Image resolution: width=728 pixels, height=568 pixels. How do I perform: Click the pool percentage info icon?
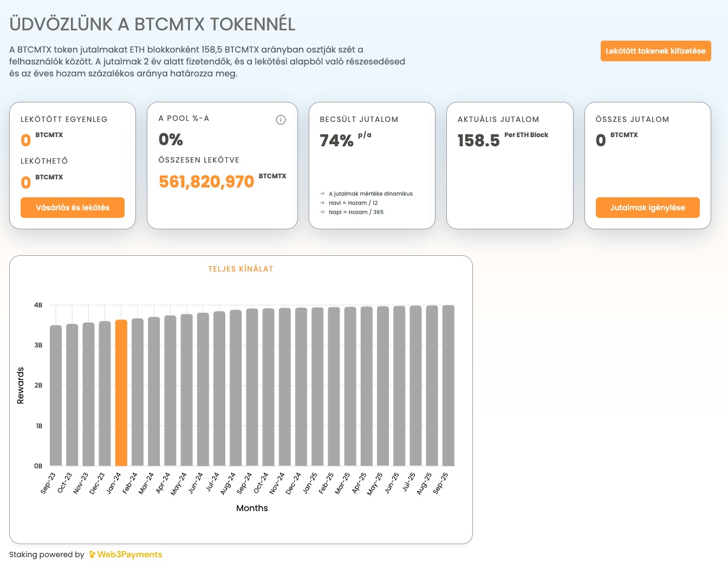pos(281,120)
